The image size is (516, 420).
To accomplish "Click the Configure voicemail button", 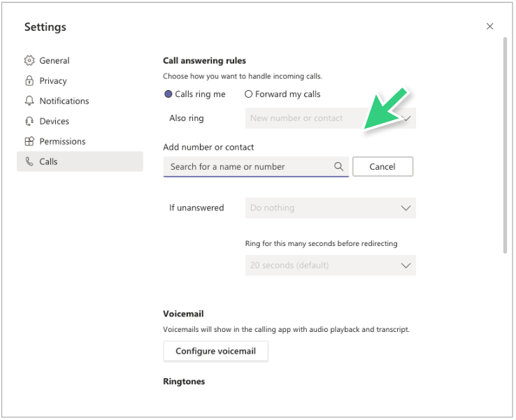I will pos(216,351).
